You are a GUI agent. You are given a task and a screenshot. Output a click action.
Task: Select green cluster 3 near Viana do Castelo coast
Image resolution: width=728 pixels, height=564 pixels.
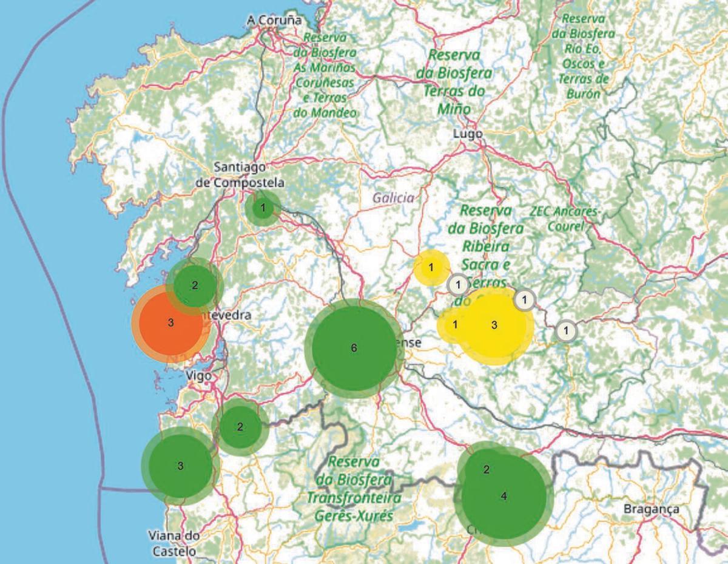click(180, 466)
